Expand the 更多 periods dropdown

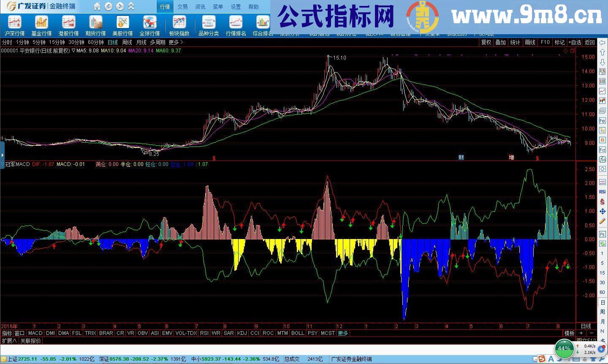174,42
